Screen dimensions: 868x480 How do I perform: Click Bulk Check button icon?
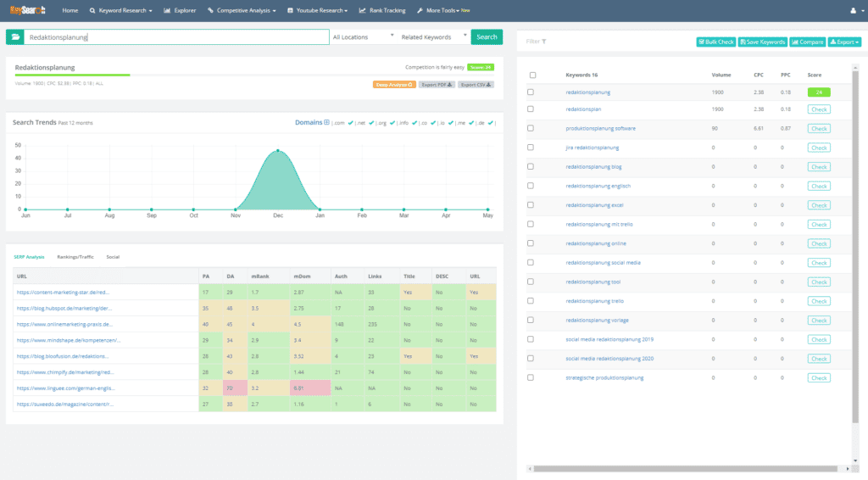click(701, 42)
